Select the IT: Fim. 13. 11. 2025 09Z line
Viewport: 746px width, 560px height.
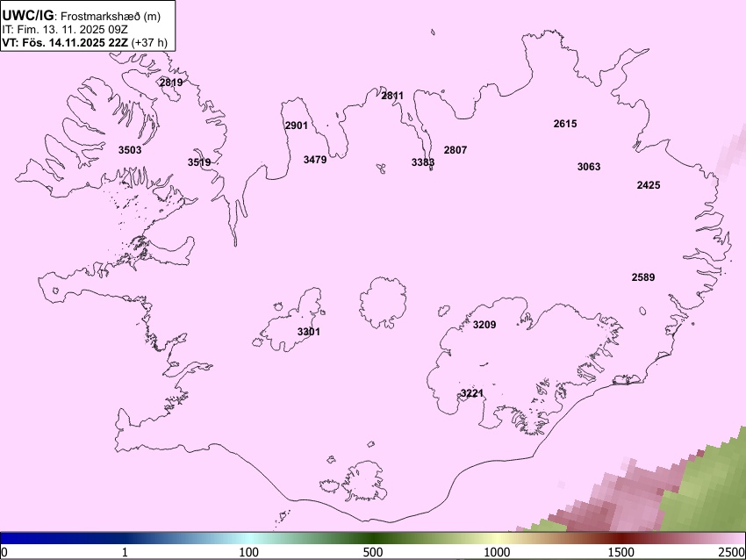coord(65,30)
